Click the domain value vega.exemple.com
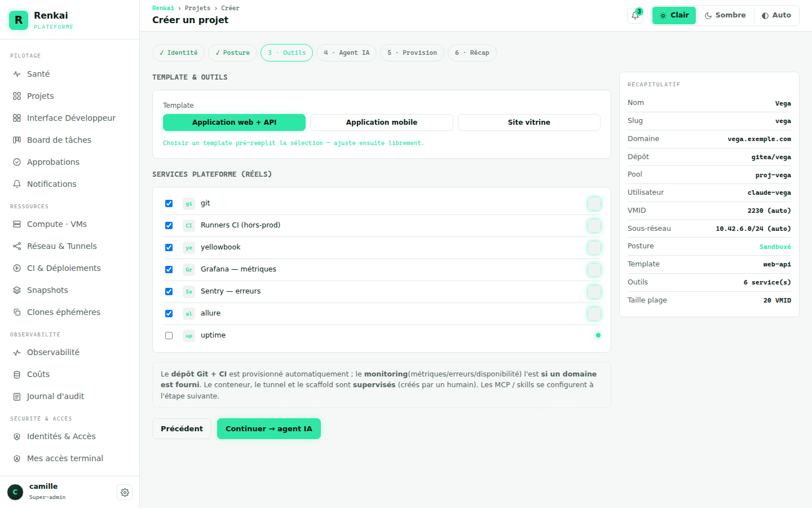This screenshot has width=812, height=508. (759, 139)
